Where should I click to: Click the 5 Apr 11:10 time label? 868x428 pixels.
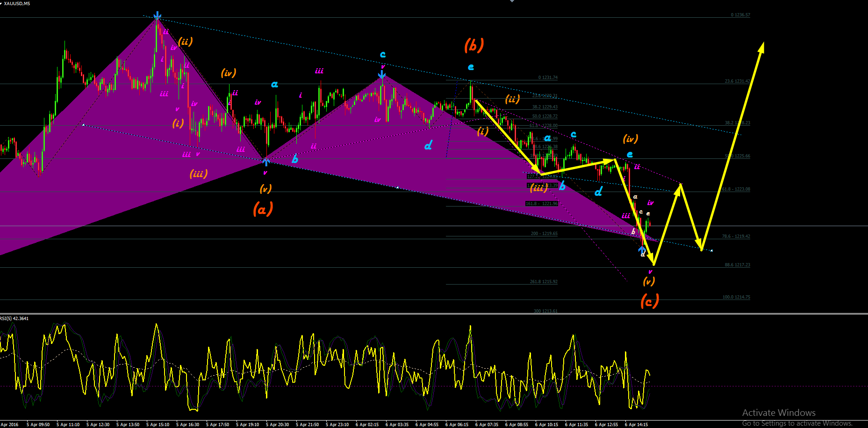[68, 425]
